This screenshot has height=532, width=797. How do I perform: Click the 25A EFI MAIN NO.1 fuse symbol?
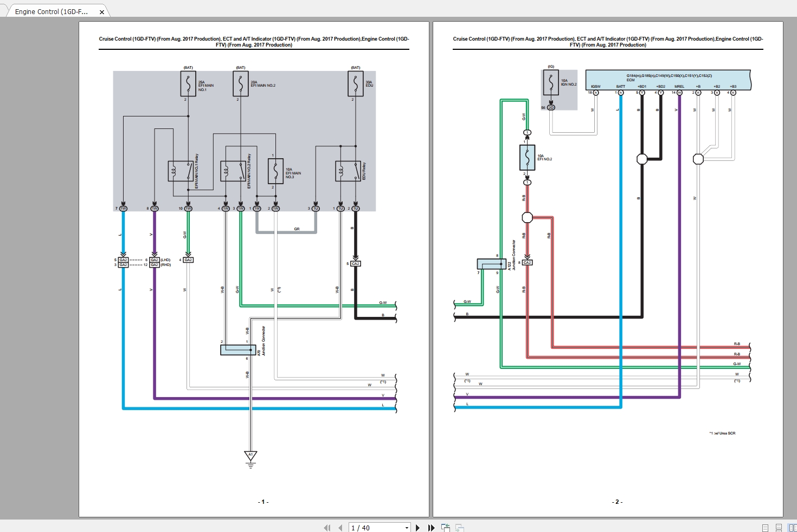pyautogui.click(x=188, y=84)
